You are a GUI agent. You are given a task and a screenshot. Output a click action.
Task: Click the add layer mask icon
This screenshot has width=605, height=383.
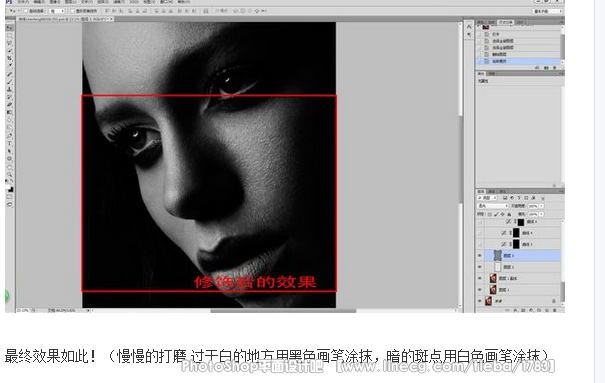pyautogui.click(x=523, y=310)
